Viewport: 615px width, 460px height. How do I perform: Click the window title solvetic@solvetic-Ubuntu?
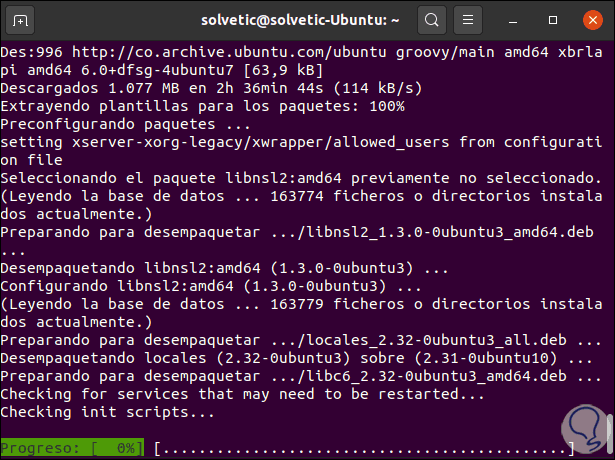click(300, 20)
